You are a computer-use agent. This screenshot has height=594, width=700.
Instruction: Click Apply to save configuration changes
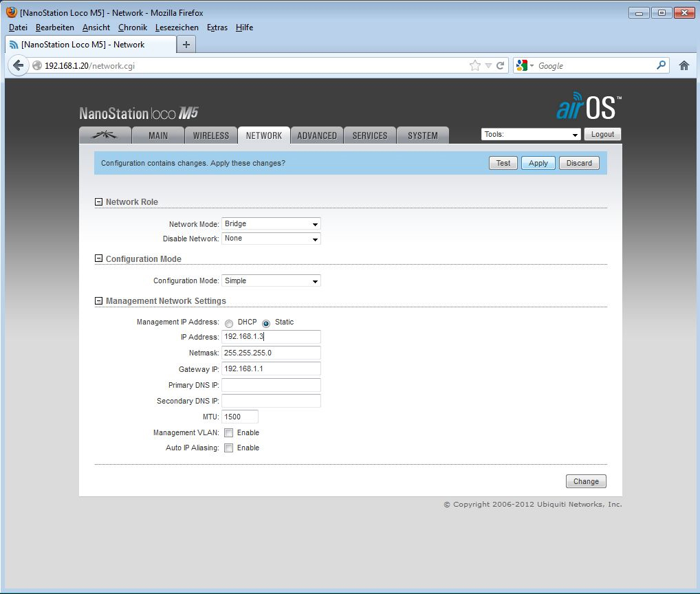(538, 163)
